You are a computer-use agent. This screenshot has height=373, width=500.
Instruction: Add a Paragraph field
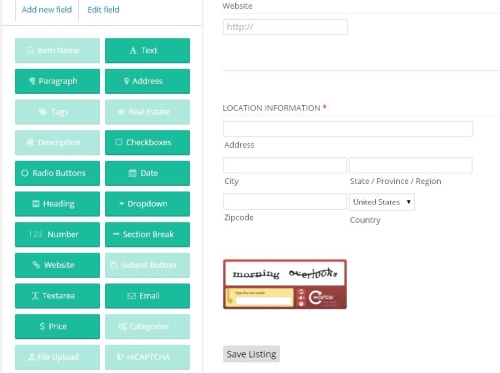(x=57, y=81)
